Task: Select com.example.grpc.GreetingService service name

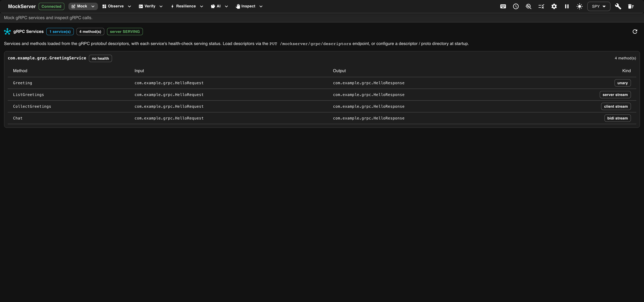Action: click(47, 58)
